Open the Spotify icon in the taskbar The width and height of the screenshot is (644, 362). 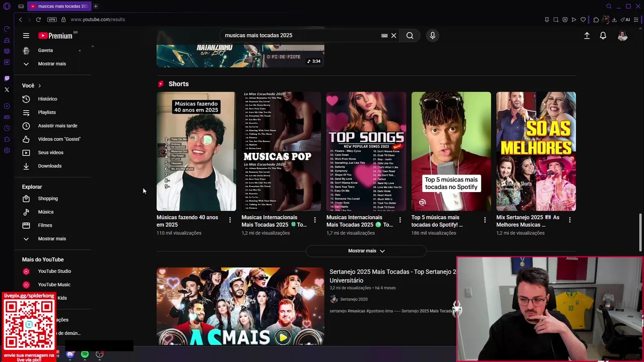click(85, 354)
